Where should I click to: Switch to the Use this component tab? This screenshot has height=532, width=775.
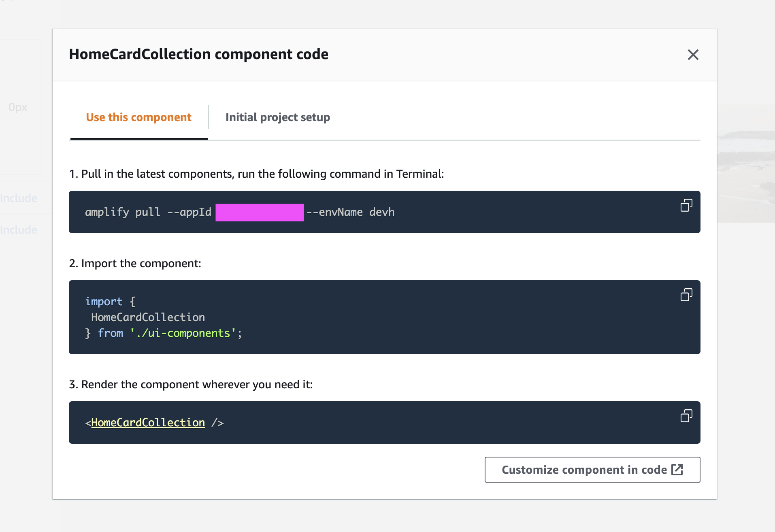click(x=138, y=117)
